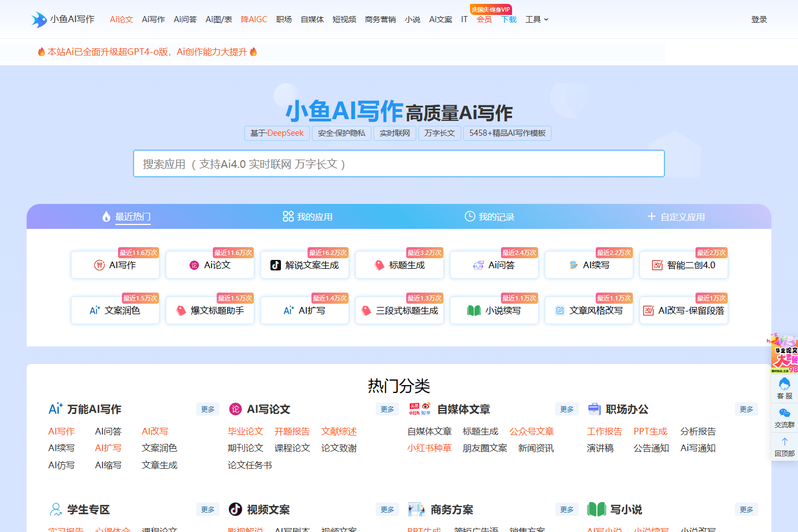Open the 文案润色 app card
Image resolution: width=798 pixels, height=532 pixels.
115,310
